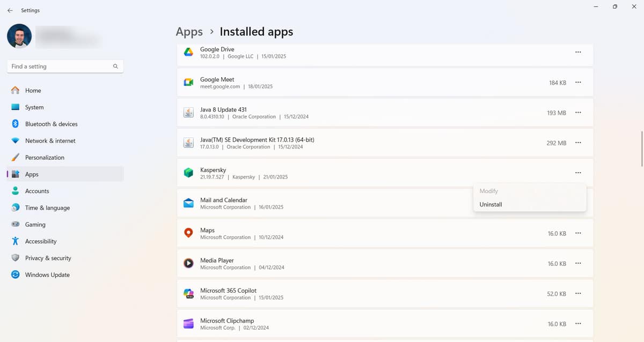644x342 pixels.
Task: Open more options for Maps
Action: (x=578, y=233)
